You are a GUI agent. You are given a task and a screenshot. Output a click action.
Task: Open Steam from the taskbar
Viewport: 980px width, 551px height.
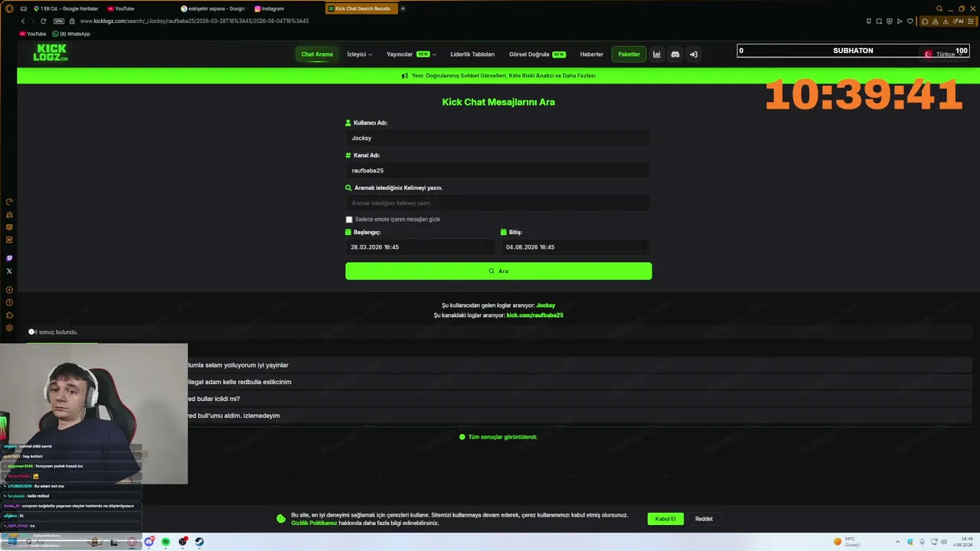pos(199,542)
